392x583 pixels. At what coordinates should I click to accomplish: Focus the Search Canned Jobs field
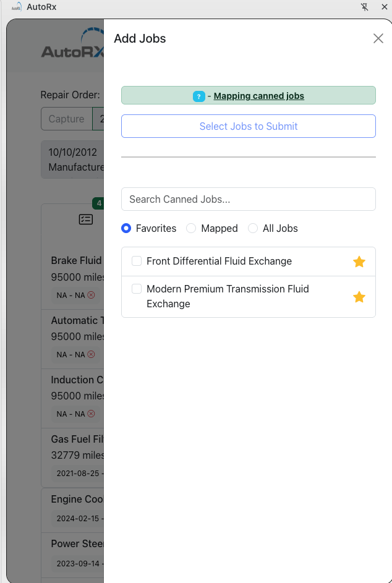pyautogui.click(x=249, y=199)
